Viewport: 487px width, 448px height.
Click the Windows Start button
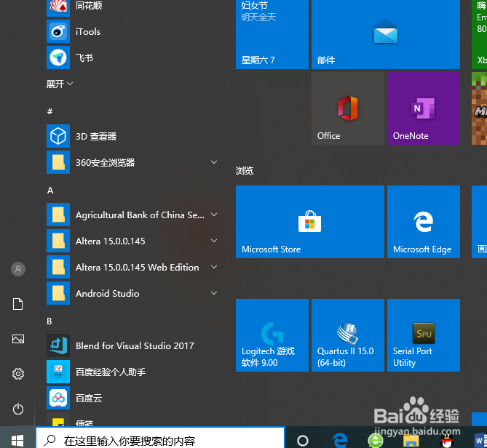17,440
